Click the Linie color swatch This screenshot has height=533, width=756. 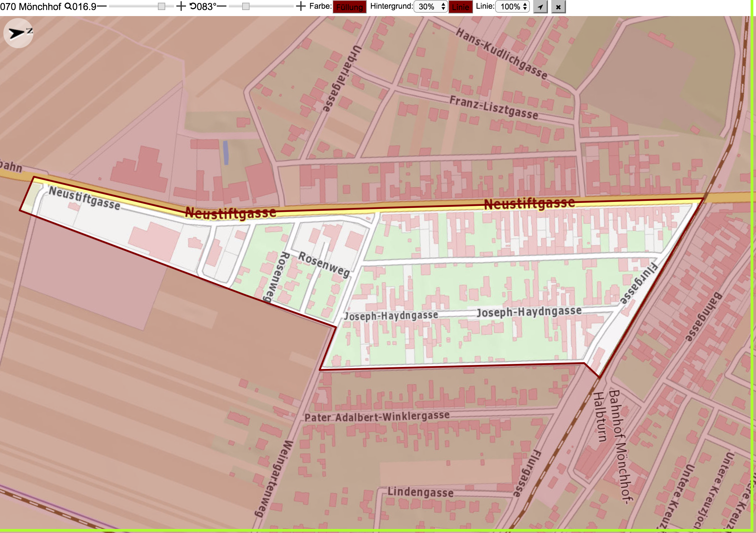pos(460,7)
